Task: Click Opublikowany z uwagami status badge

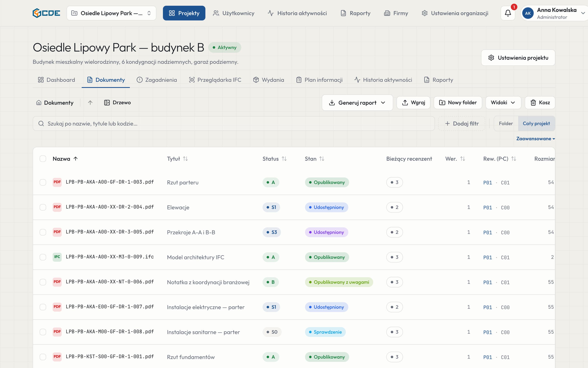Action: pyautogui.click(x=339, y=282)
